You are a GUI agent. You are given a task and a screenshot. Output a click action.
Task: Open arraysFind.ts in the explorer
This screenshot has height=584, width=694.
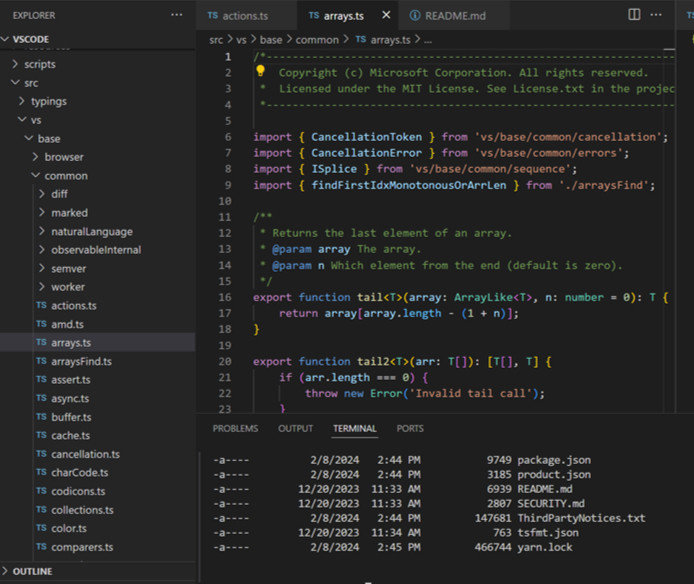click(81, 361)
